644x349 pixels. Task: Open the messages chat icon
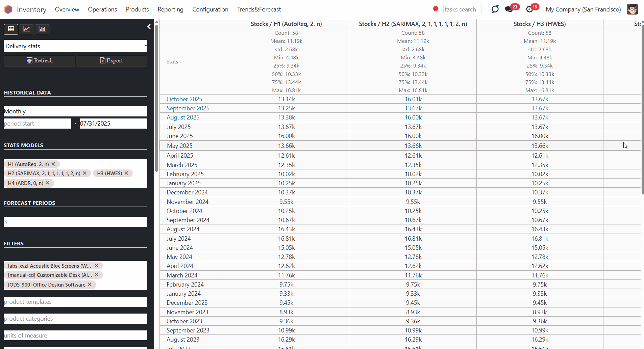(x=509, y=9)
